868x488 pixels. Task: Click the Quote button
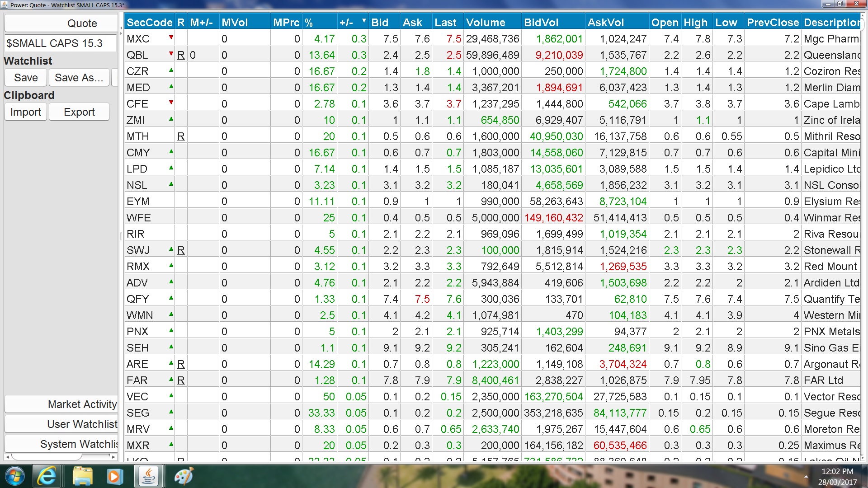[x=61, y=23]
